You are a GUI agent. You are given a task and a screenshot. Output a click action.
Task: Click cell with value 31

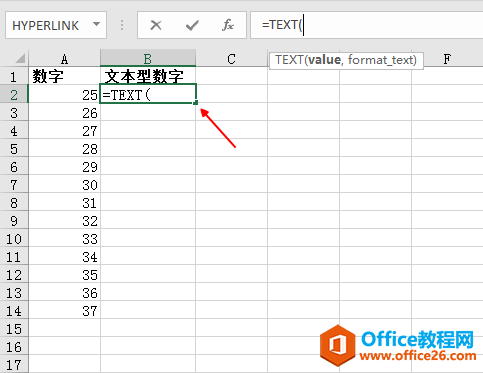[x=64, y=202]
